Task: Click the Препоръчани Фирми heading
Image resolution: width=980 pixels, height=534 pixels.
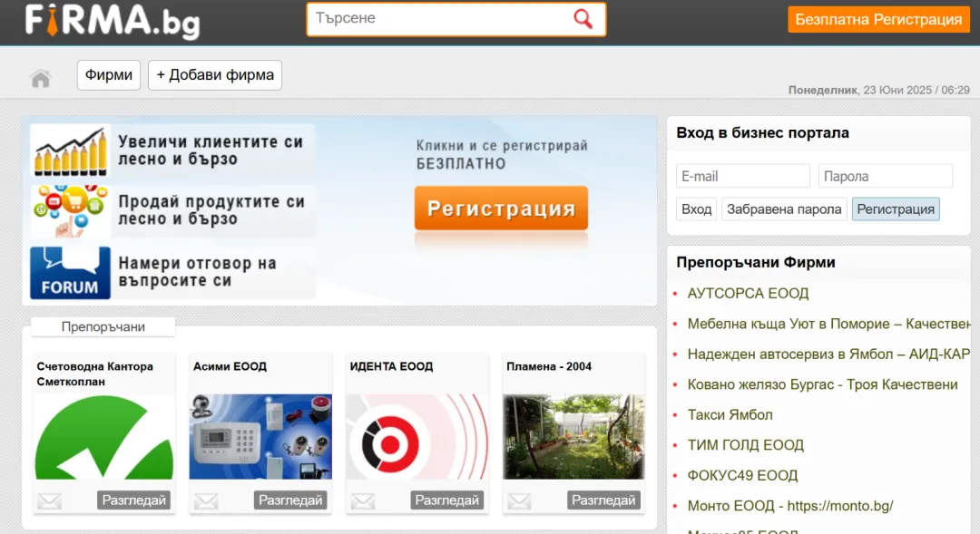Action: tap(756, 262)
